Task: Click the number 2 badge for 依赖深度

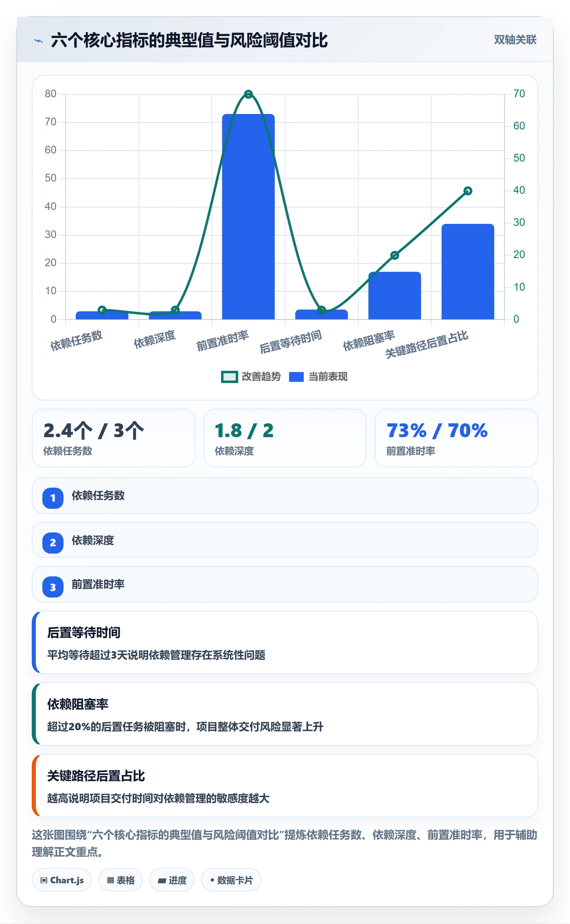Action: pos(53,543)
